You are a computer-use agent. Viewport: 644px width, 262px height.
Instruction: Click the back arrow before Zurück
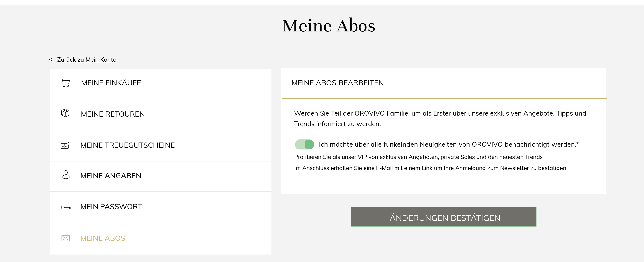51,59
